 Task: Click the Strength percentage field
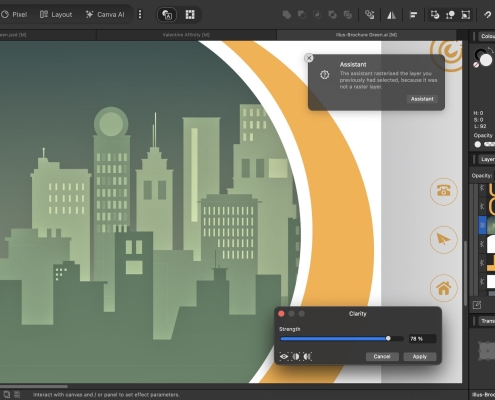tap(422, 339)
